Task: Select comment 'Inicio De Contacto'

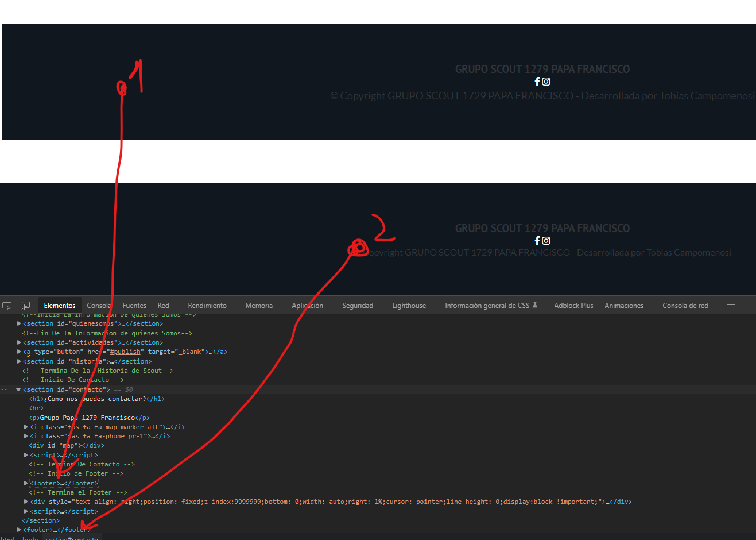Action: tap(73, 380)
